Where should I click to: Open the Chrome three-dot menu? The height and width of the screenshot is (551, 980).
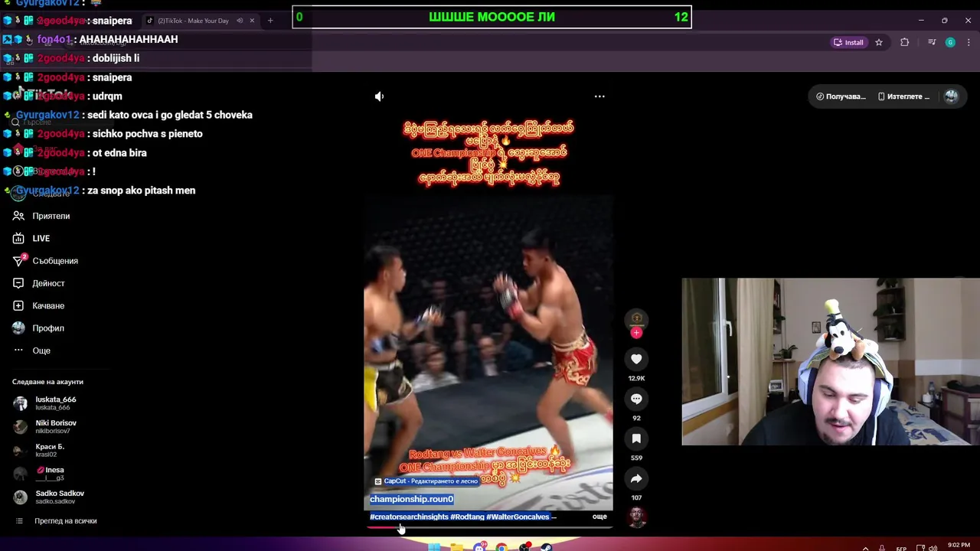click(969, 43)
